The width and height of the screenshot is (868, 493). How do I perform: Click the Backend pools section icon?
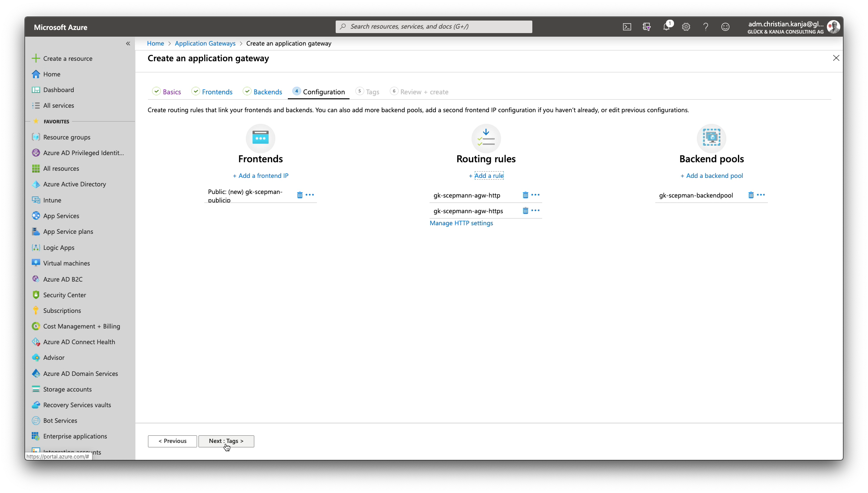point(712,138)
